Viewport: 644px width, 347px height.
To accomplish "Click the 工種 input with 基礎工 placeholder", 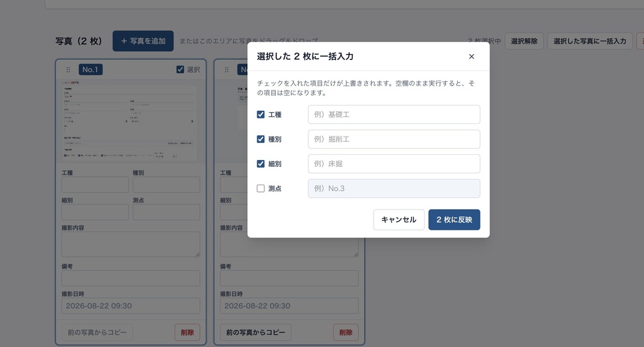I will 394,114.
